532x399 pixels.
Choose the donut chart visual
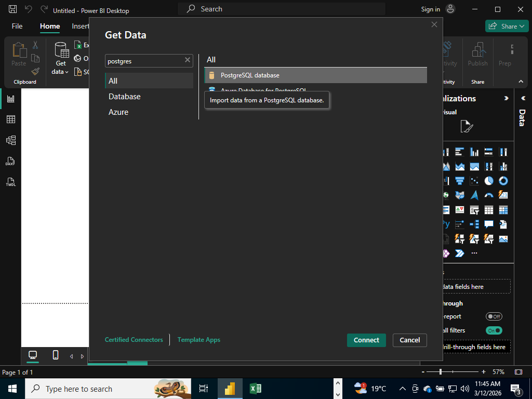(503, 181)
